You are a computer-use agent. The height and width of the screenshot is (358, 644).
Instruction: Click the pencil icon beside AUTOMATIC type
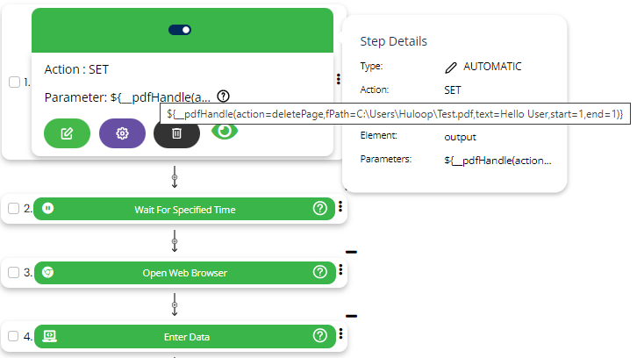451,66
